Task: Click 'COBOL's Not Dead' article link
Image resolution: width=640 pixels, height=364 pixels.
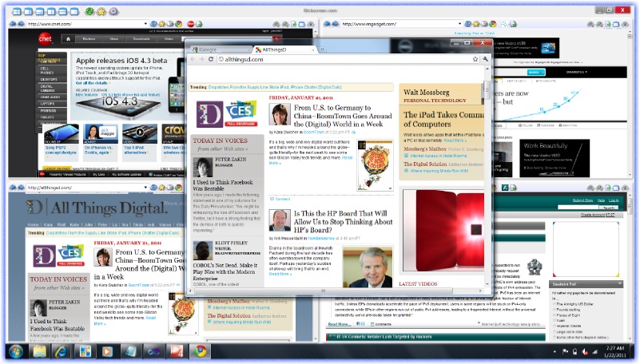Action: pos(225,271)
